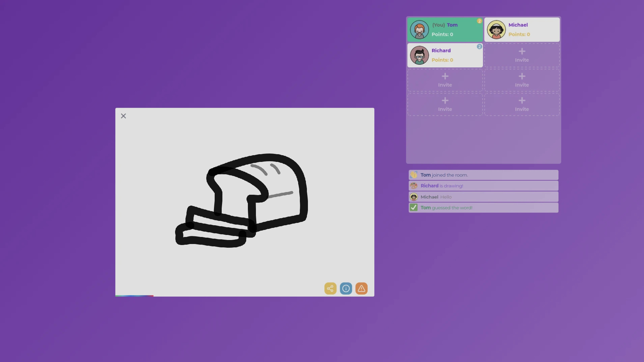Invite a player using the slot beside Michael
Viewport: 644px width, 362px height.
(522, 55)
